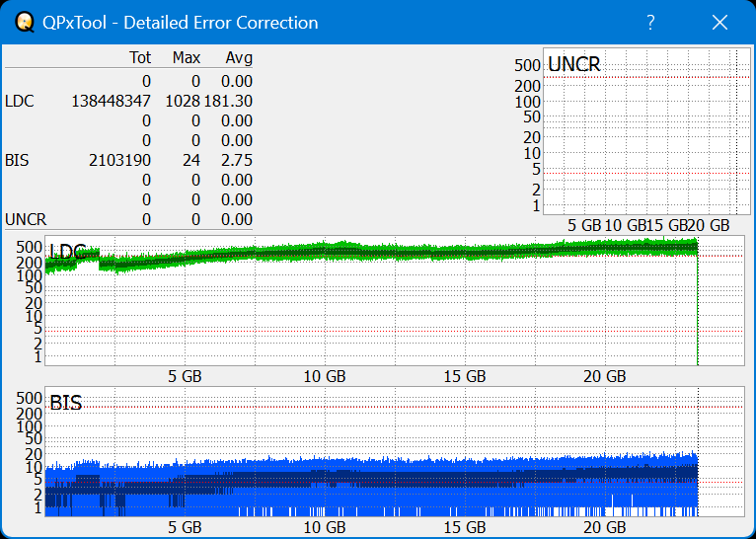Click the UNCR row label in table
The height and width of the screenshot is (539, 756).
26,220
